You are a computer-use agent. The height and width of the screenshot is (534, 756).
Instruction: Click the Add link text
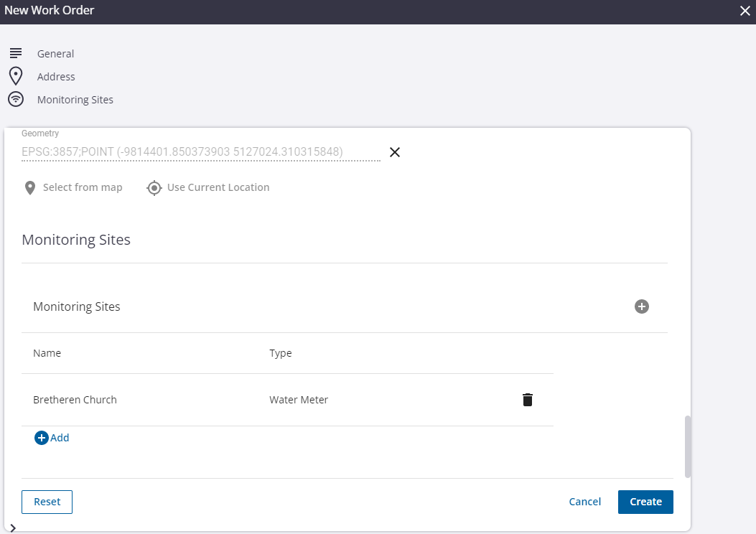point(60,438)
